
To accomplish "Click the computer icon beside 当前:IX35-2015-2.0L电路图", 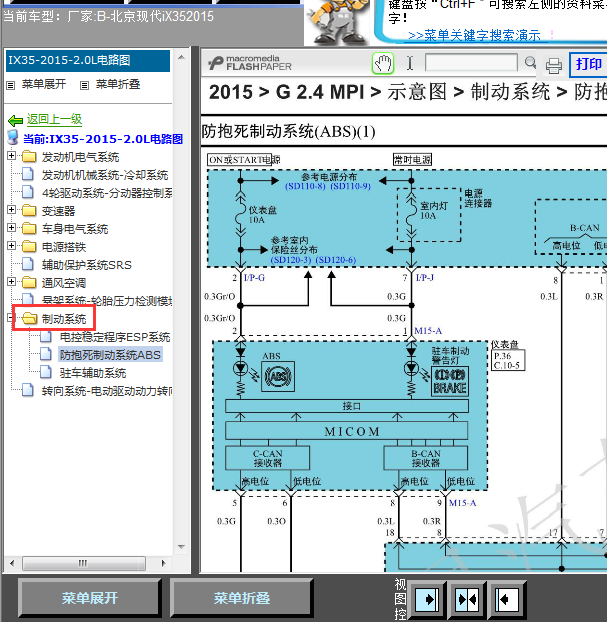I will [x=13, y=138].
